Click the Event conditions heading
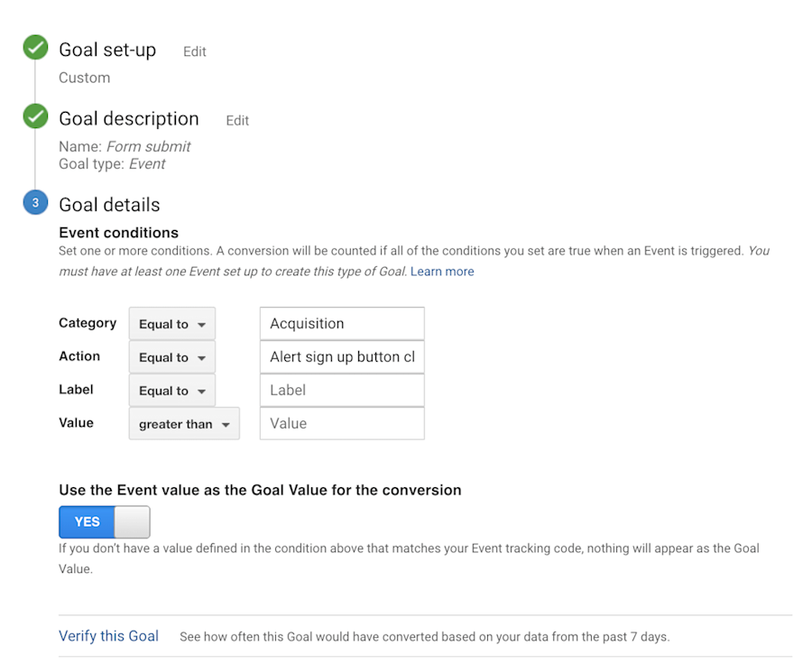Image resolution: width=812 pixels, height=664 pixels. pos(118,233)
